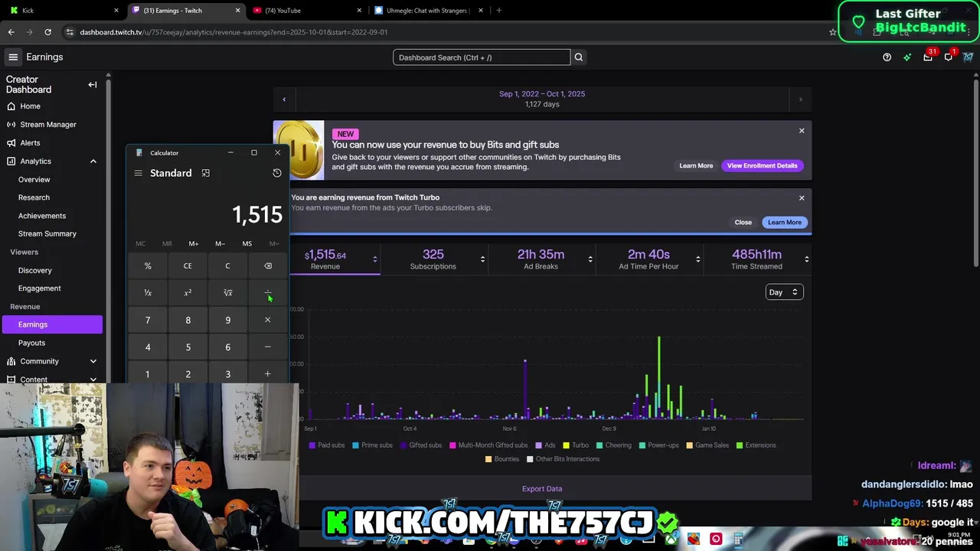Click the calculator reciprocal 1/x key

[148, 292]
